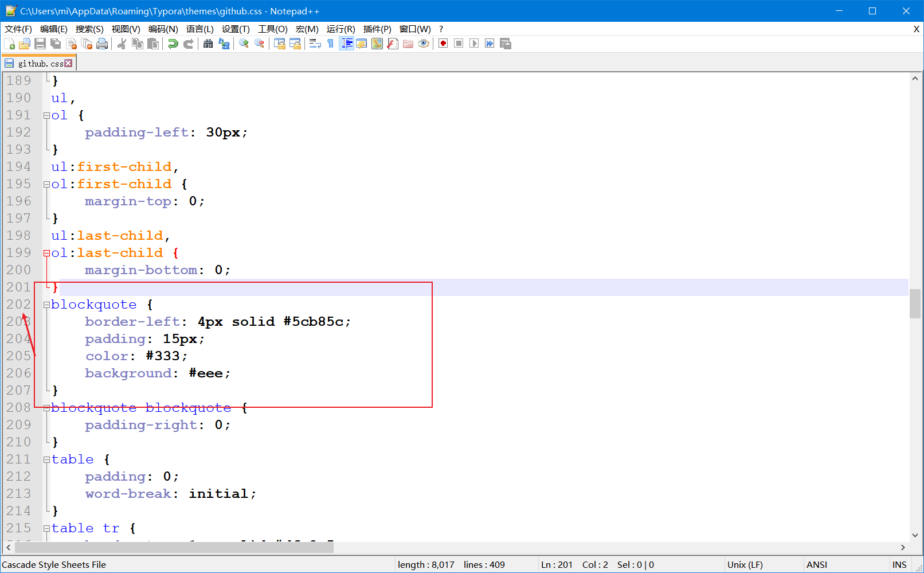Collapse the ol block at line 191
The width and height of the screenshot is (924, 573).
coord(46,115)
